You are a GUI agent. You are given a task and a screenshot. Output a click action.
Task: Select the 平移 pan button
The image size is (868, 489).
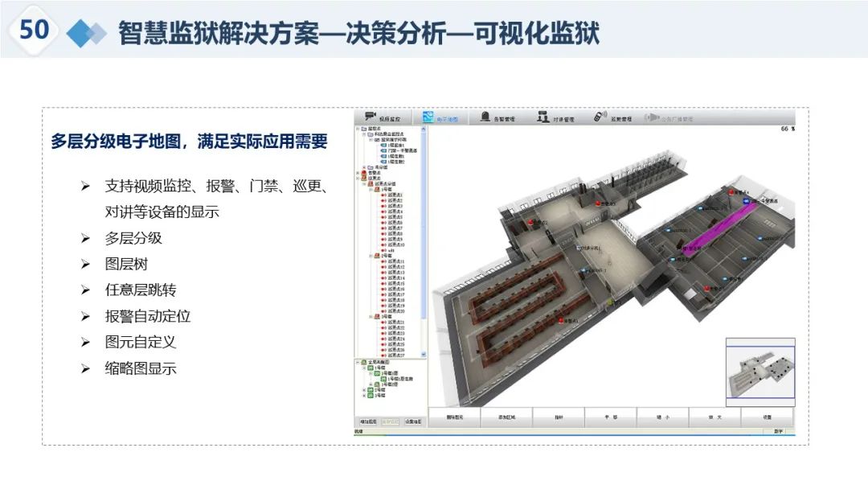(x=611, y=417)
